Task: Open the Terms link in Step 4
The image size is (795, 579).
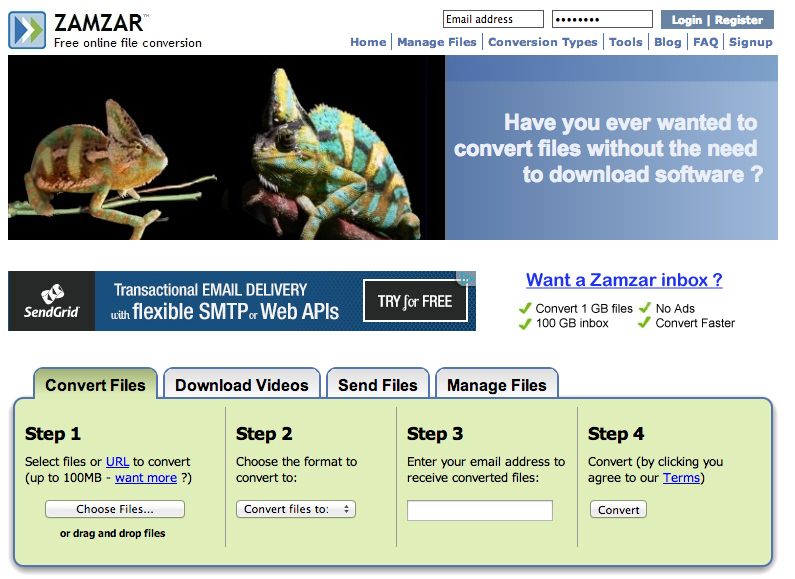Action: click(681, 478)
